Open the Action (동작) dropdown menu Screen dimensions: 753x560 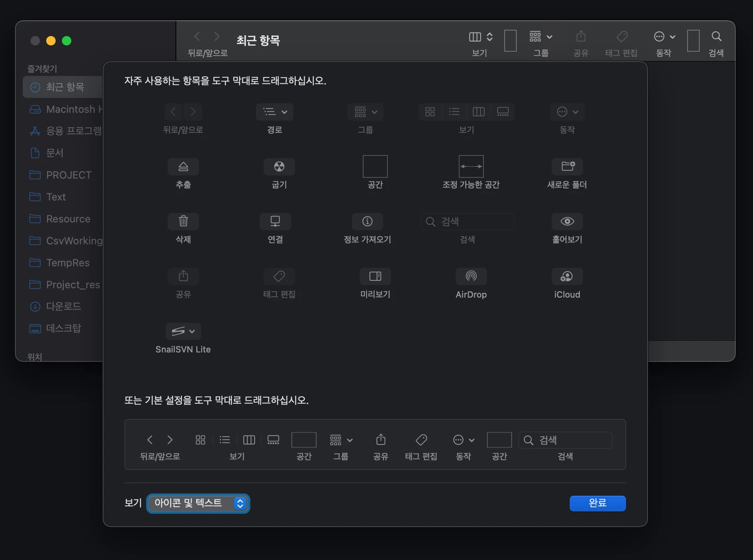point(567,112)
